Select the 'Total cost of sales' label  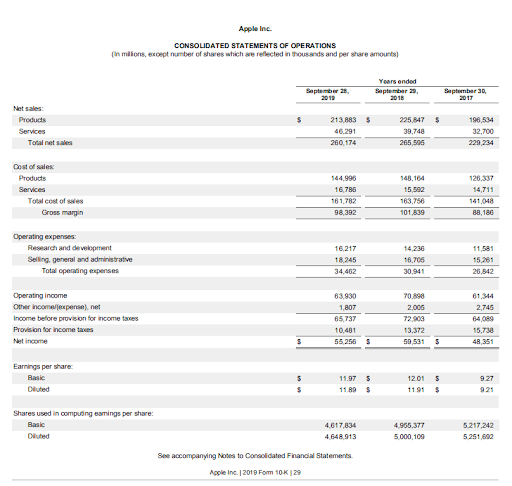tap(55, 201)
